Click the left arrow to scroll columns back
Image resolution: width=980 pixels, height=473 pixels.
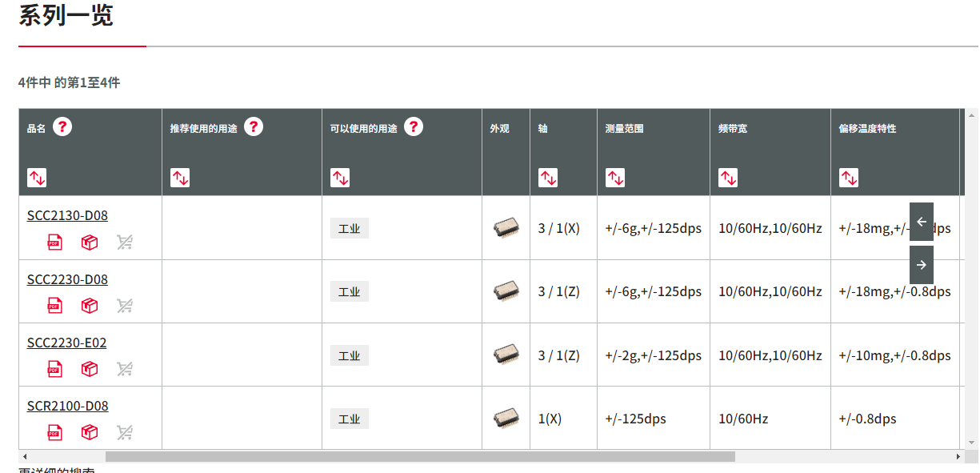click(921, 222)
